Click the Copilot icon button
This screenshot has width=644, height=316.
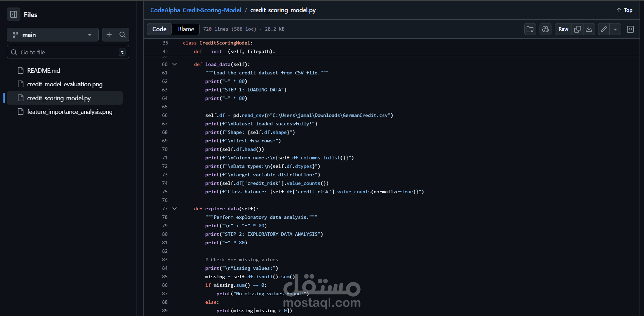pos(545,29)
